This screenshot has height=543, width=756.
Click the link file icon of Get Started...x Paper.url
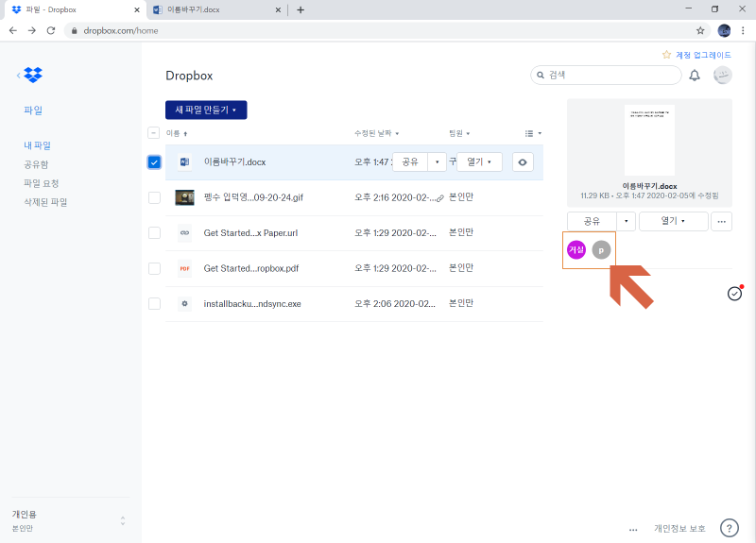(x=184, y=232)
